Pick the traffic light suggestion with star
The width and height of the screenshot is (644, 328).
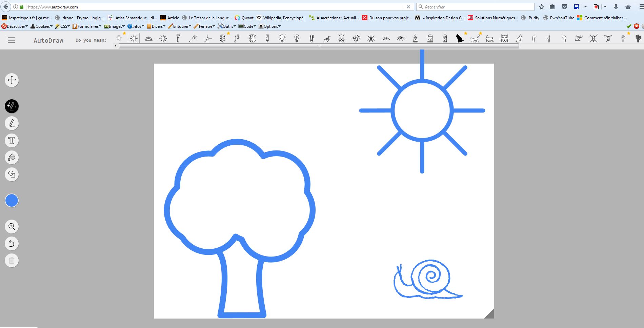(223, 39)
